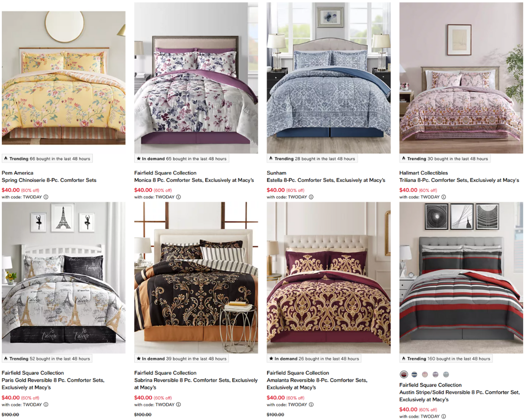View the Sabrina Reversible black gold bed image
This screenshot has height=420, width=525.
tap(196, 278)
